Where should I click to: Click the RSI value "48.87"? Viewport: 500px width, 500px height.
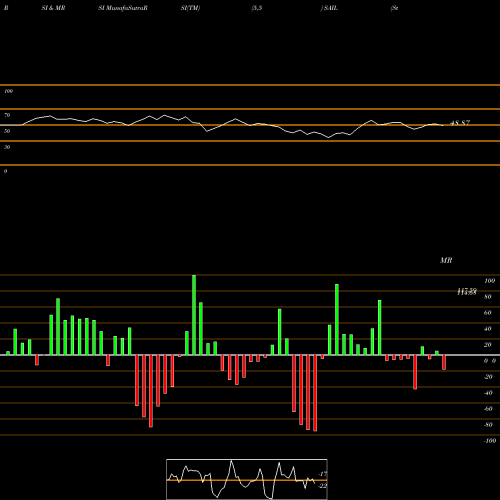(x=460, y=123)
